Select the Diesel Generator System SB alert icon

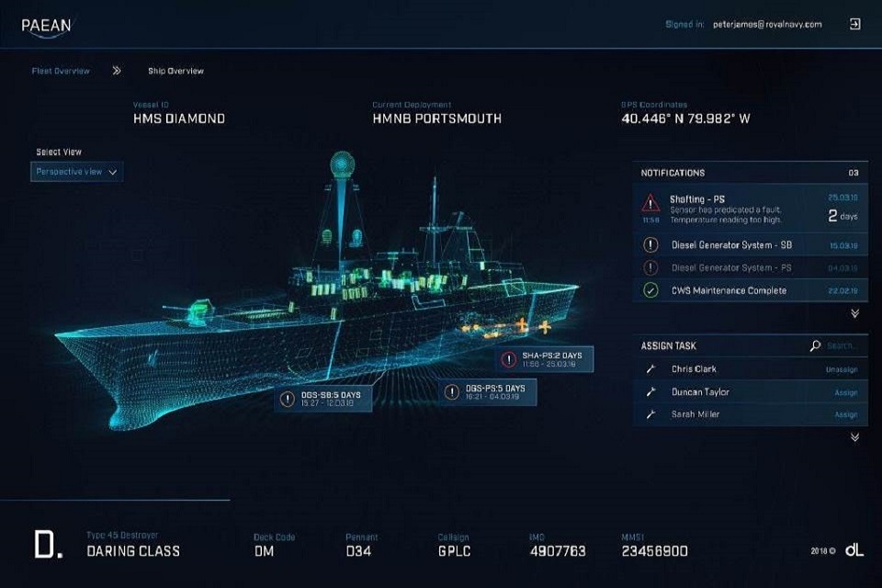click(x=652, y=244)
